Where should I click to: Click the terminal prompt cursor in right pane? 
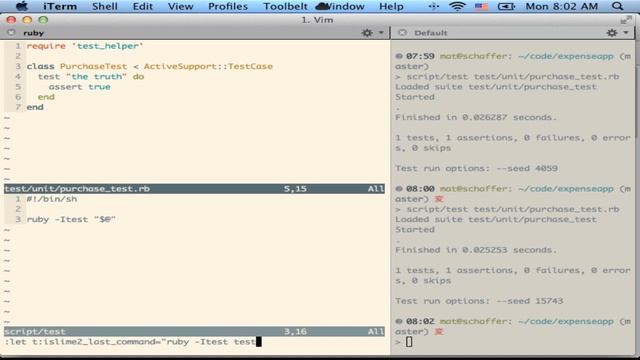coord(409,342)
